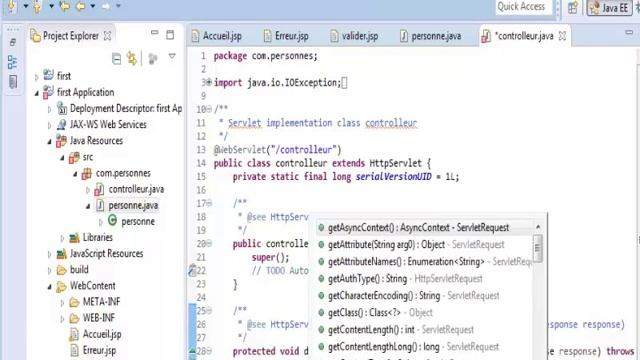This screenshot has width=640, height=360.
Task: Expand the Libraries node
Action: [x=62, y=238]
